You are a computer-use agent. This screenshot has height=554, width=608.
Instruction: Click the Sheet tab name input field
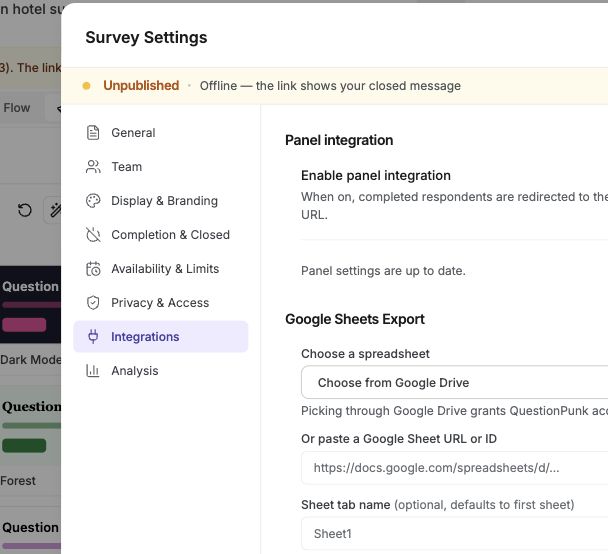[454, 533]
